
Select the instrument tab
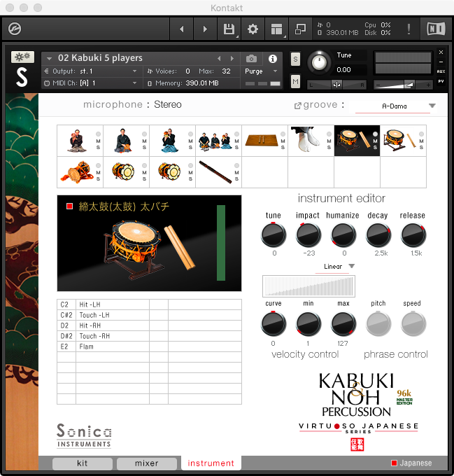click(x=211, y=463)
